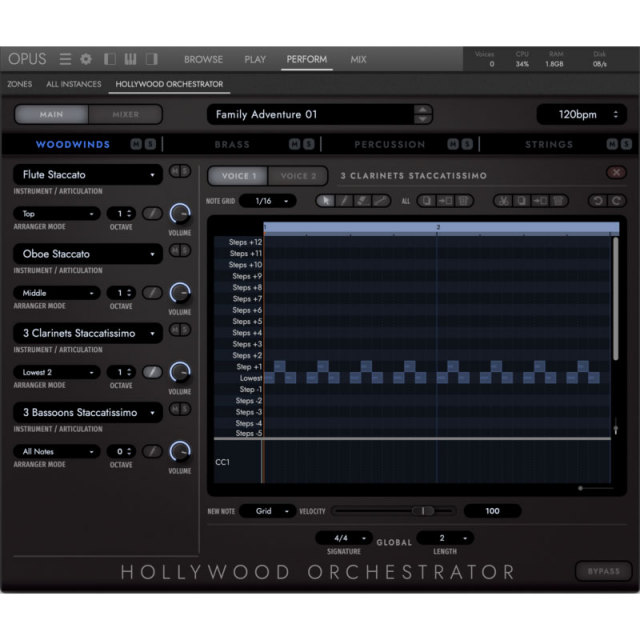The width and height of the screenshot is (640, 640).
Task: Open the OPUS settings gear
Action: 86,59
